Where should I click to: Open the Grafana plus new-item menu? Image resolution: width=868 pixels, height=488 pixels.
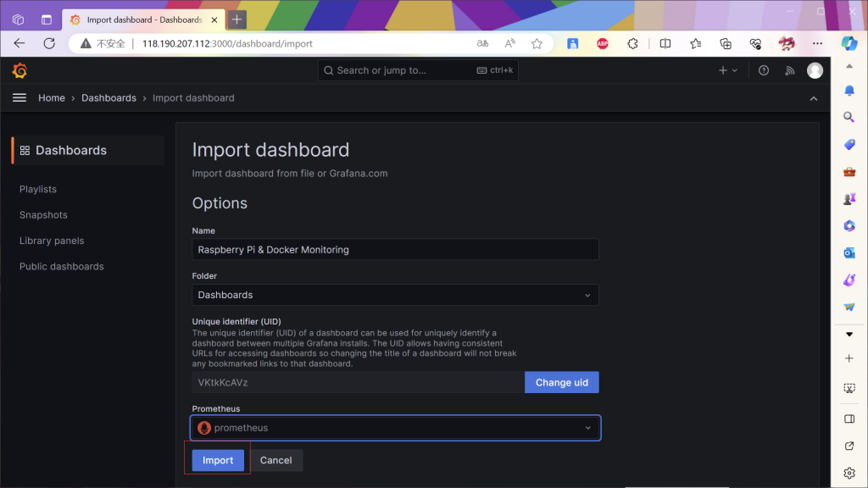[x=727, y=70]
